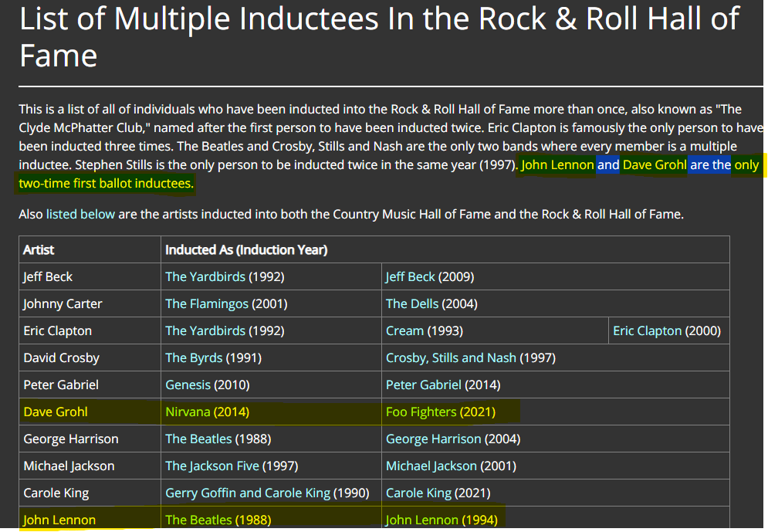The width and height of the screenshot is (768, 532).
Task: Click the page title heading
Action: tap(379, 37)
